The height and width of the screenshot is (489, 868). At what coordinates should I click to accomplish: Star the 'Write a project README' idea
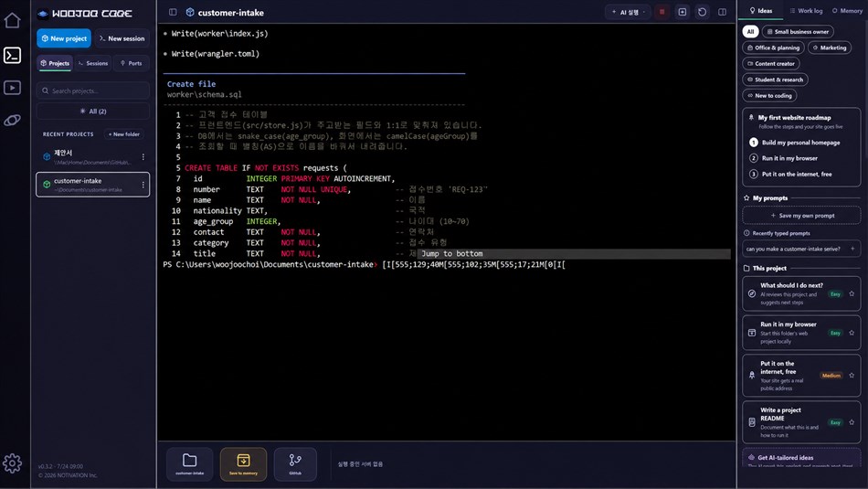(852, 422)
